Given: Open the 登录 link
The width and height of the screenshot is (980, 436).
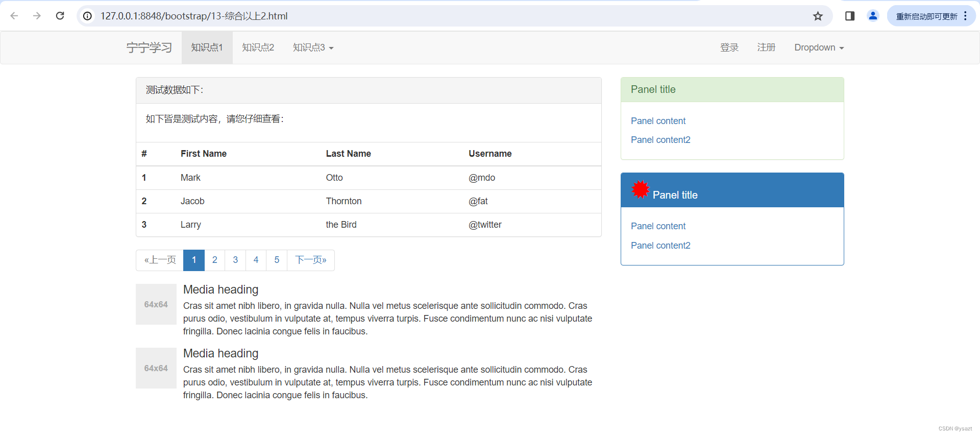Looking at the screenshot, I should 729,47.
